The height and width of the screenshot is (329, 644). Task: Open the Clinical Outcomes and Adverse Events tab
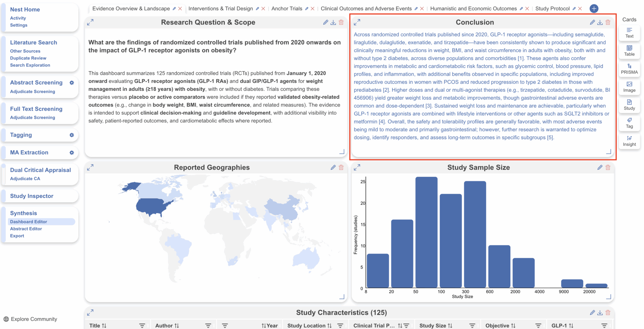366,9
